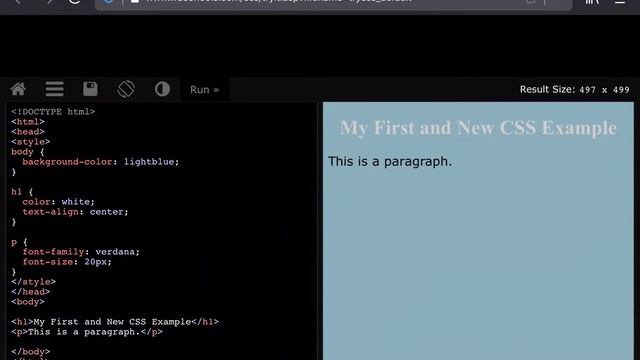The height and width of the screenshot is (360, 640).
Task: Click the 'p {' selector line
Action: pos(19,242)
